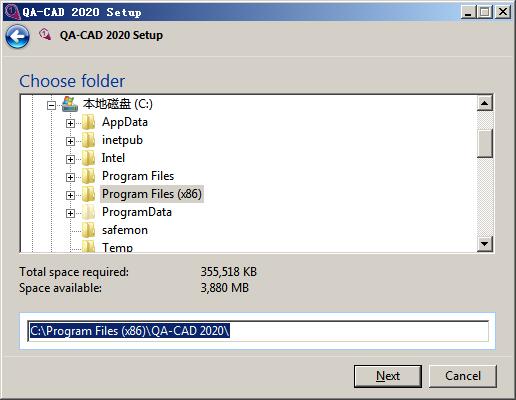This screenshot has height=400, width=516.
Task: Click the installation path text field
Action: pyautogui.click(x=258, y=331)
